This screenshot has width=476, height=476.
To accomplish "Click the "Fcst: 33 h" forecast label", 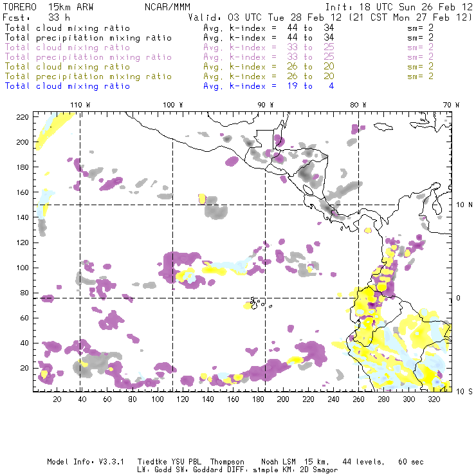I will 37,17.
